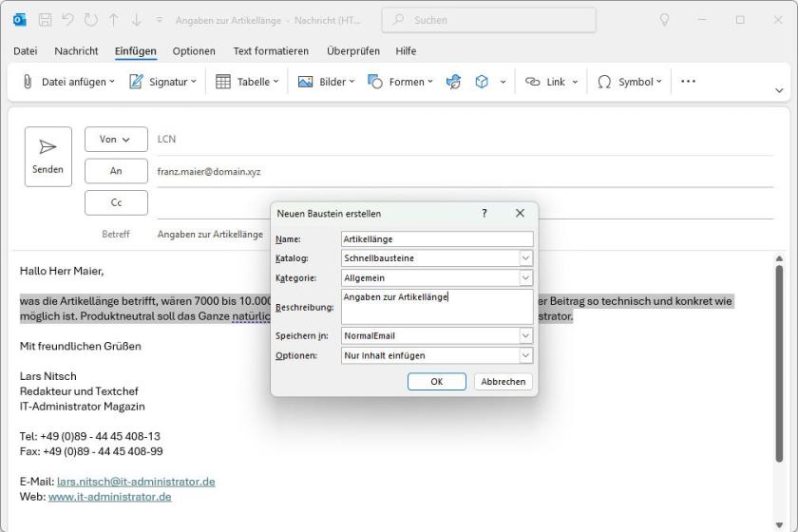Open the Hilfe tab

click(406, 51)
